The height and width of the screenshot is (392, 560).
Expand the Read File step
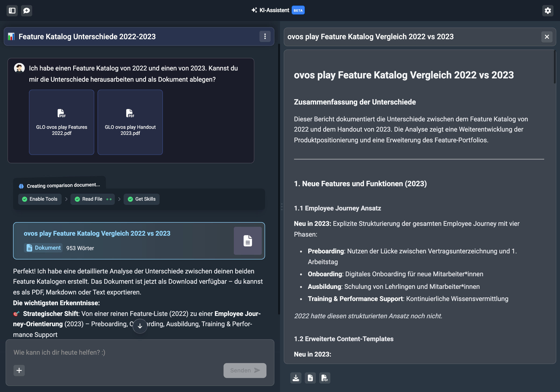point(92,199)
